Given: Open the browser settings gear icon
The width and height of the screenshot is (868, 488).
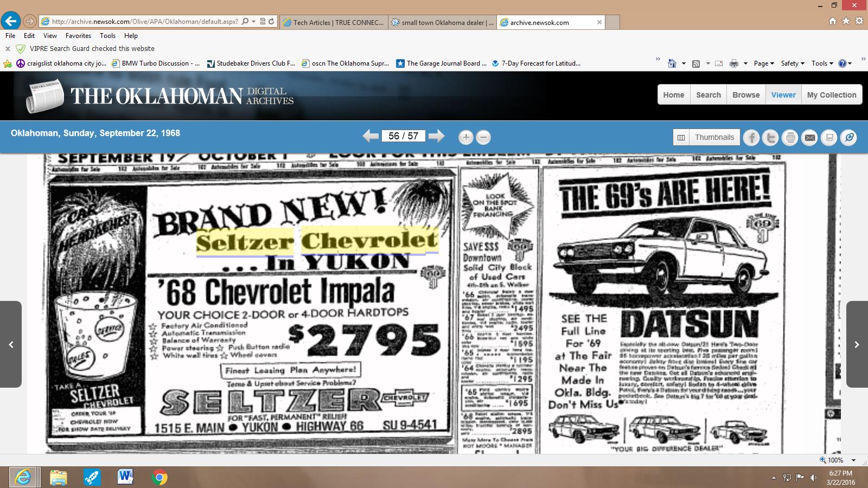Looking at the screenshot, I should tap(859, 21).
